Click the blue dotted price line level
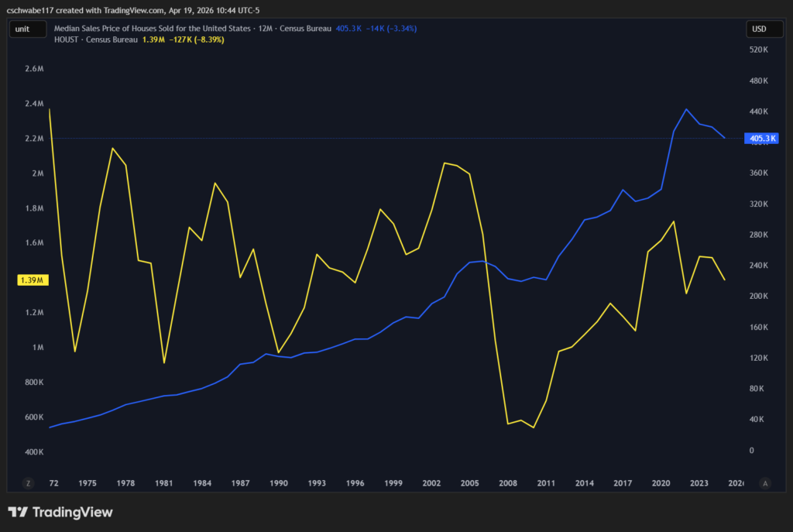 [387, 138]
